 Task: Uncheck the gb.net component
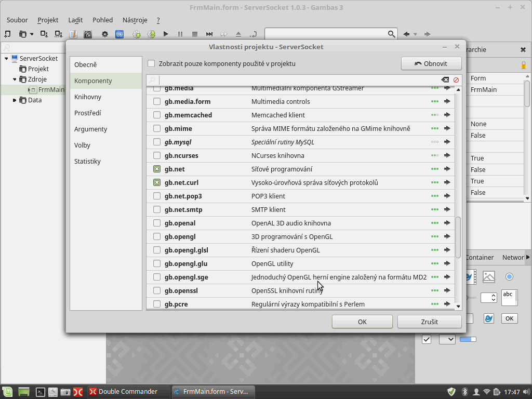[157, 169]
